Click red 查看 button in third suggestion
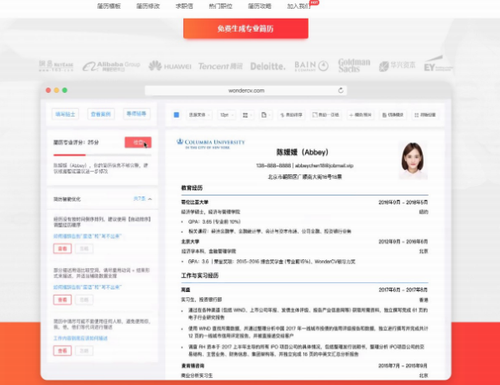500x385 pixels. pyautogui.click(x=62, y=351)
